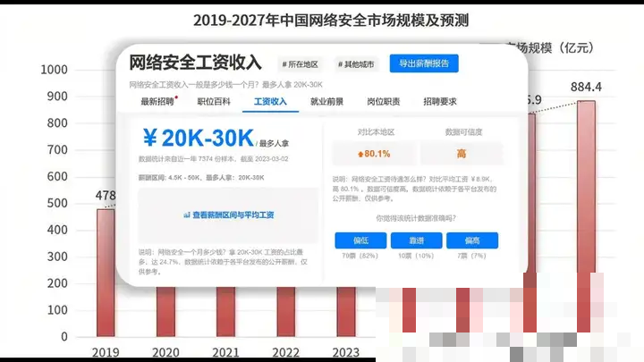
Task: Click the 高 data reliability value
Action: click(462, 154)
